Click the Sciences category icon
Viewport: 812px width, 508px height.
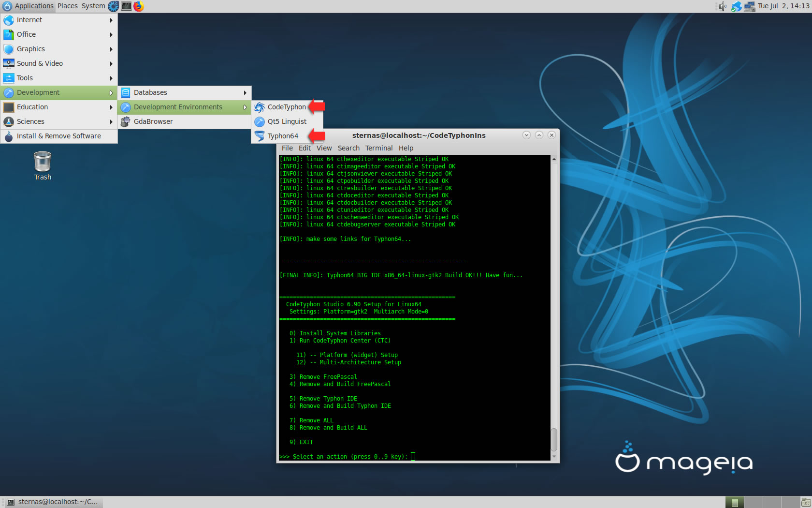click(9, 121)
